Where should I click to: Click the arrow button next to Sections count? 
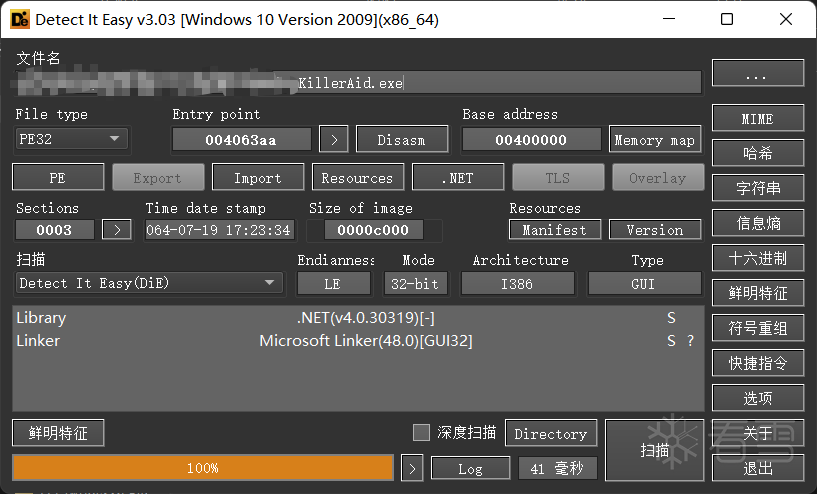pos(117,230)
